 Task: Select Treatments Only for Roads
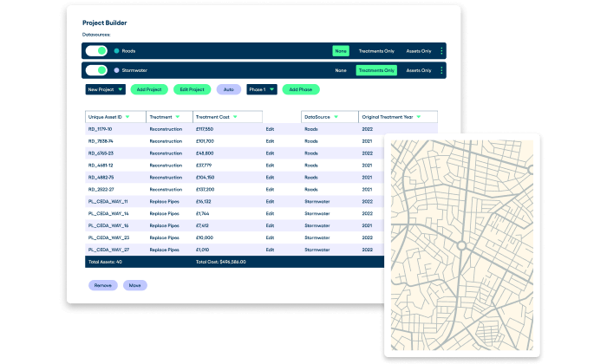click(376, 51)
